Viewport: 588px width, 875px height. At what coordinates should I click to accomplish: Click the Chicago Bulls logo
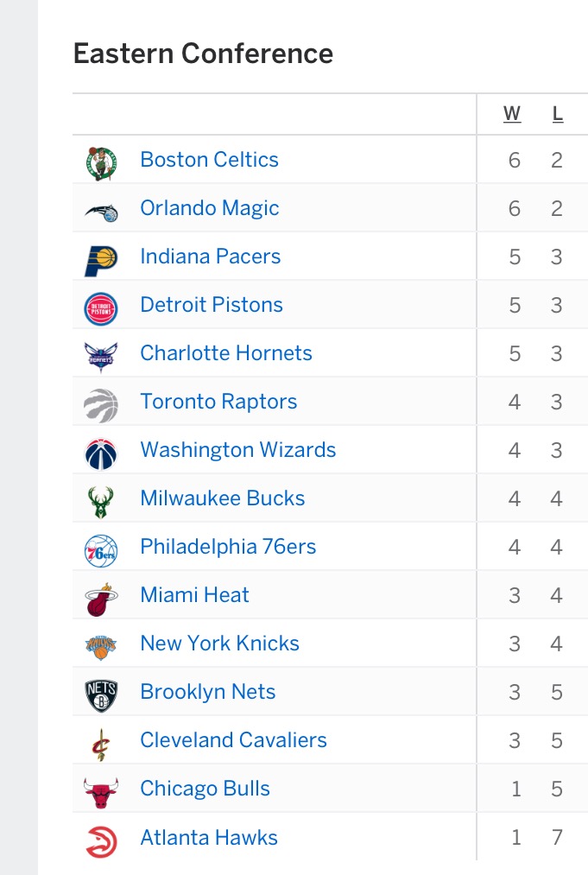click(101, 793)
